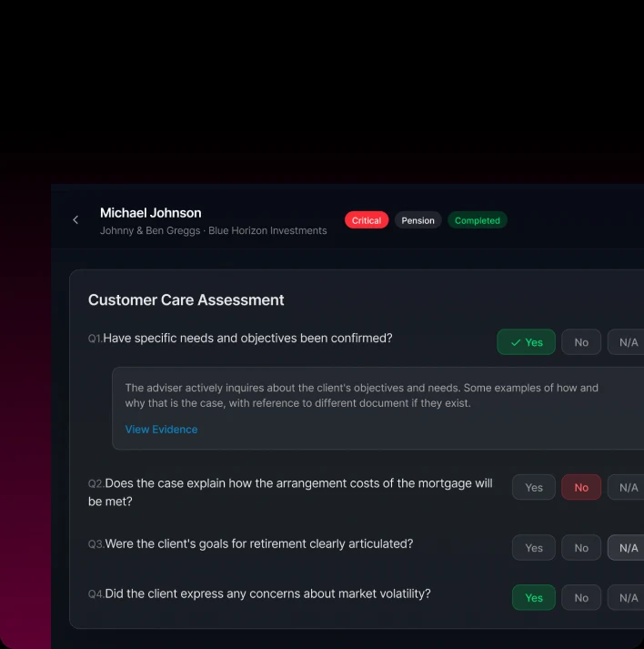Select N/A for Q4 market volatility concerns
644x649 pixels.
click(x=628, y=598)
